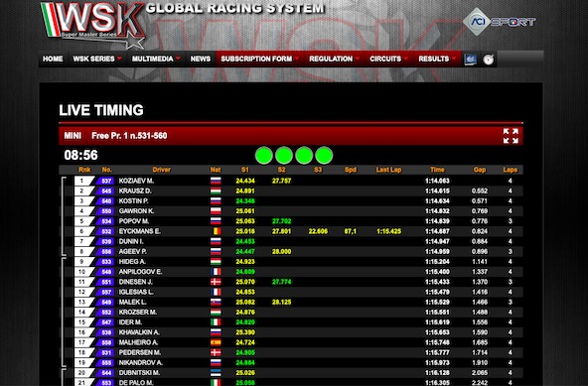Select gap value 0.552
This screenshot has height=386, width=588.
coord(480,191)
